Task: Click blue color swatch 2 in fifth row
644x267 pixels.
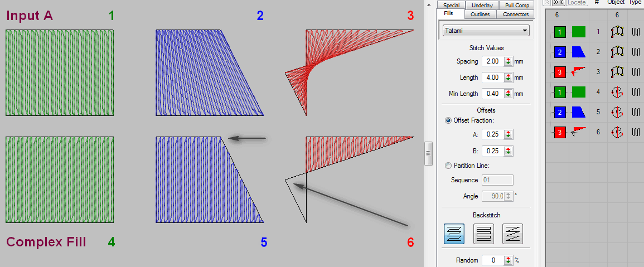Action: click(560, 111)
